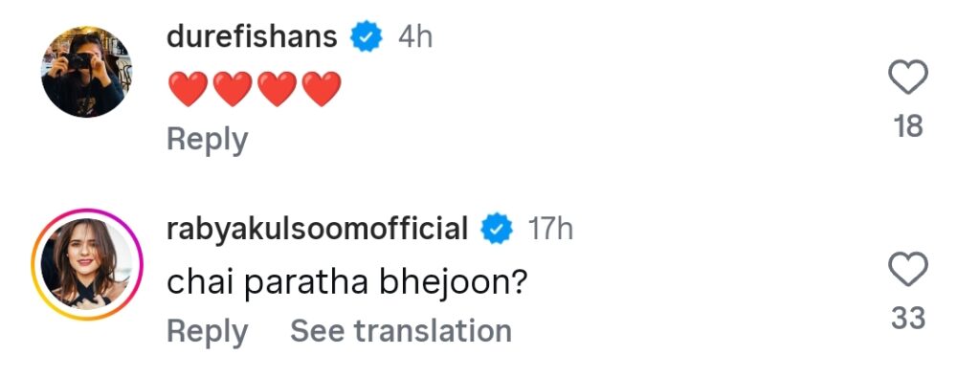View the 18 likes count

click(908, 127)
